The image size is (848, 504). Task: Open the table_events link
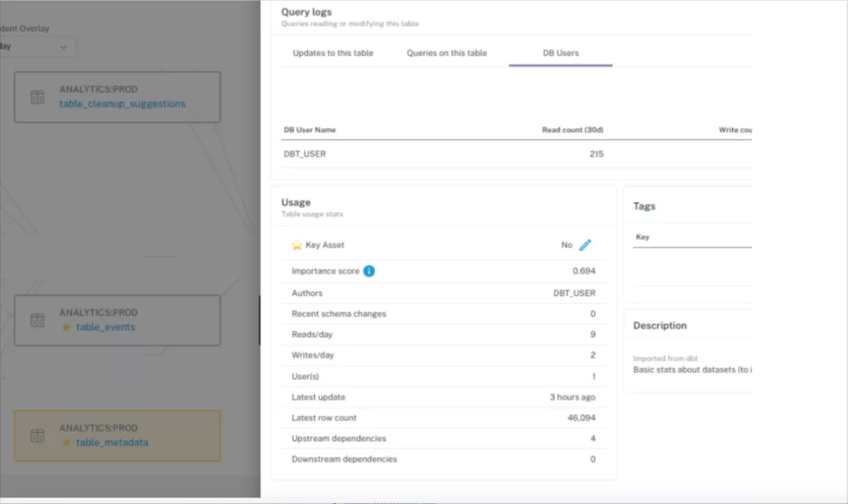[105, 328]
